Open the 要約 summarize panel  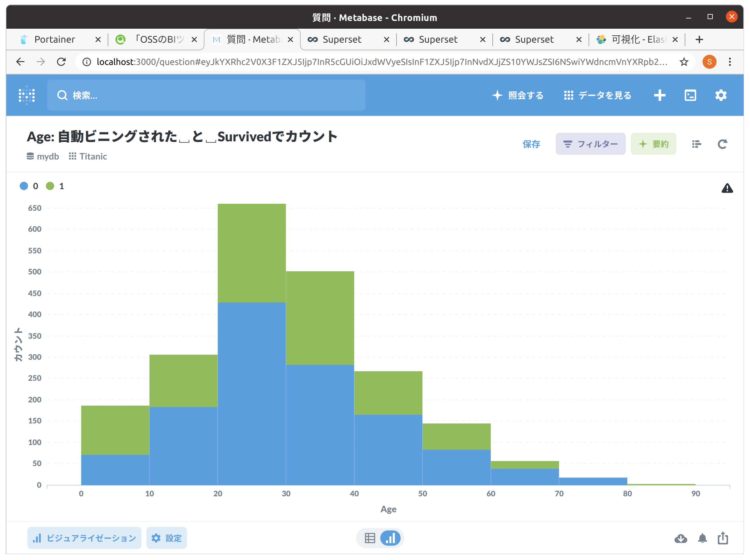click(x=654, y=144)
